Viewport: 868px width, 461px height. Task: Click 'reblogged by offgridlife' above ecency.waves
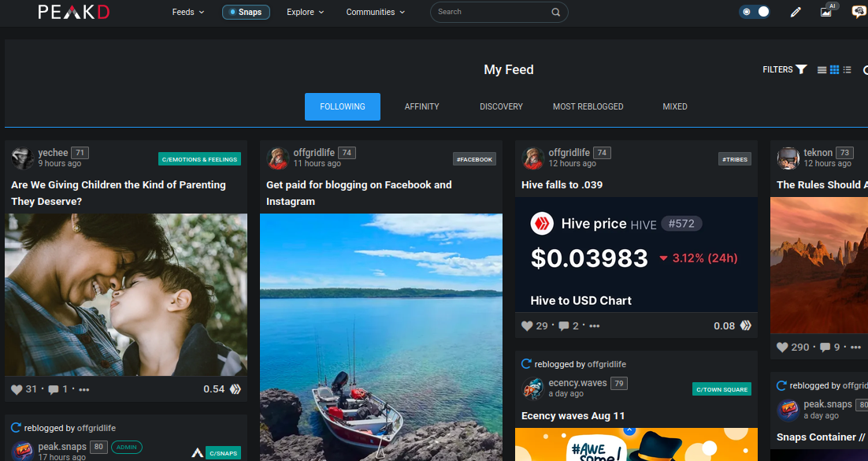click(581, 364)
